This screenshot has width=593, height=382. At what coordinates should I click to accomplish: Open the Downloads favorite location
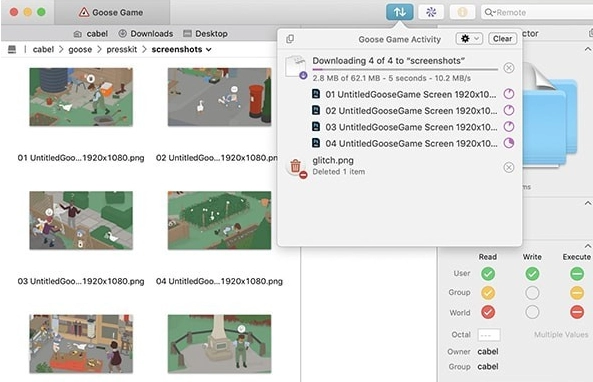coord(146,34)
